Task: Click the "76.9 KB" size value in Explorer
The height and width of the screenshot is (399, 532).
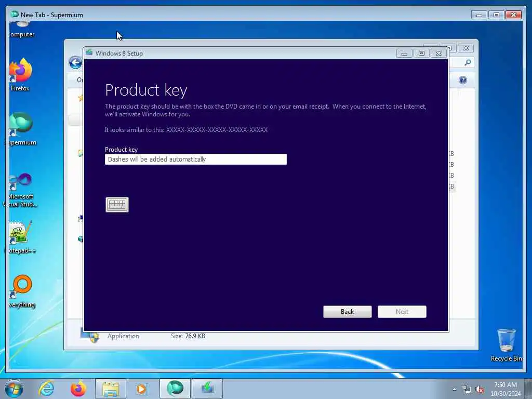Action: click(x=195, y=336)
